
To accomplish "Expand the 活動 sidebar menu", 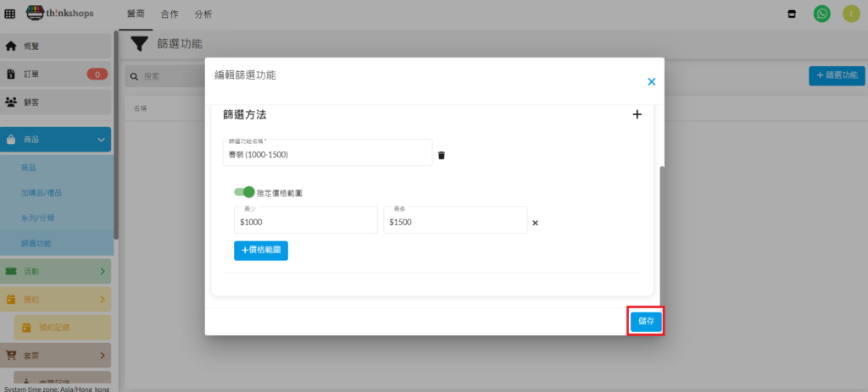I will point(56,271).
